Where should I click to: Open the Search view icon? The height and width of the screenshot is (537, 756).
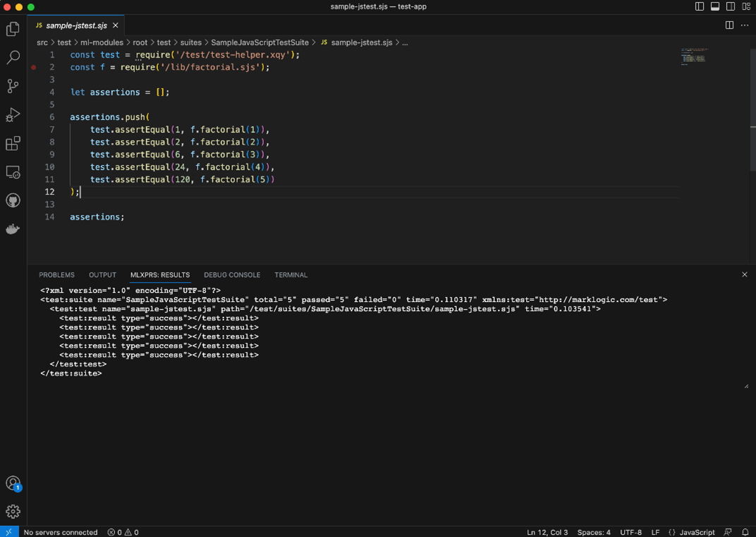click(13, 58)
